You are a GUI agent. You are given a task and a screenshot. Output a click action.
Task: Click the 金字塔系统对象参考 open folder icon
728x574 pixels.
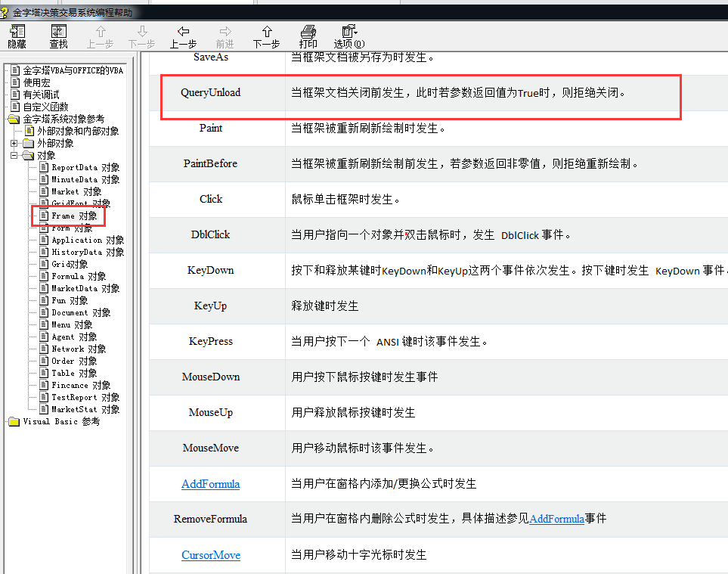pyautogui.click(x=14, y=119)
